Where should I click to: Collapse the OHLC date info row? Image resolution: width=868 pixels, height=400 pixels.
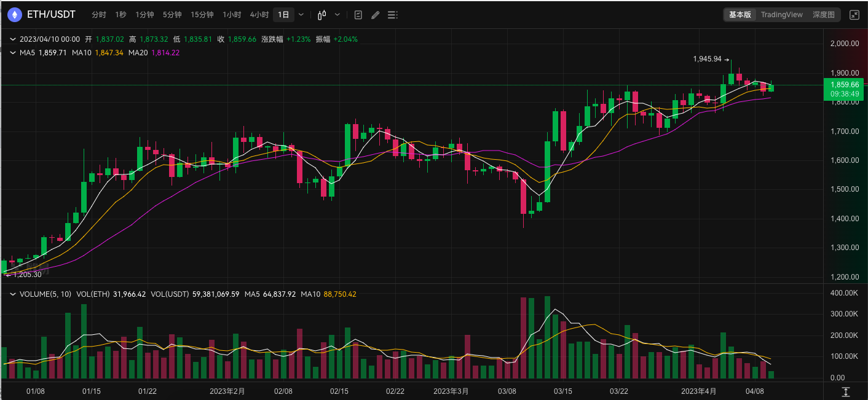click(12, 39)
